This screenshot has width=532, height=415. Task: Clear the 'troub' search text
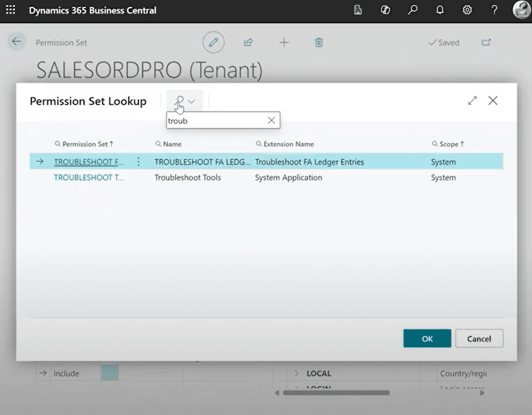[x=271, y=121]
